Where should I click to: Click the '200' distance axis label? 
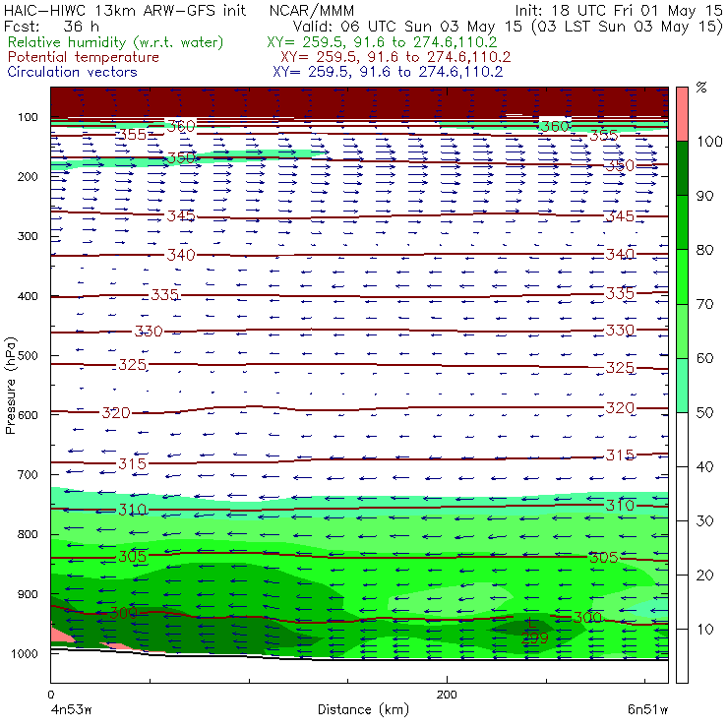(447, 695)
